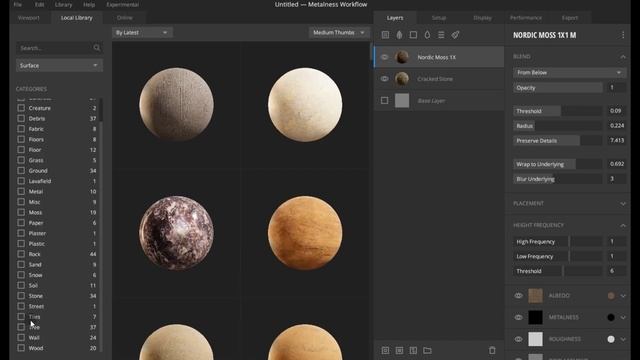Switch to the Display tab
Screen dimensions: 640x360
coord(482,18)
